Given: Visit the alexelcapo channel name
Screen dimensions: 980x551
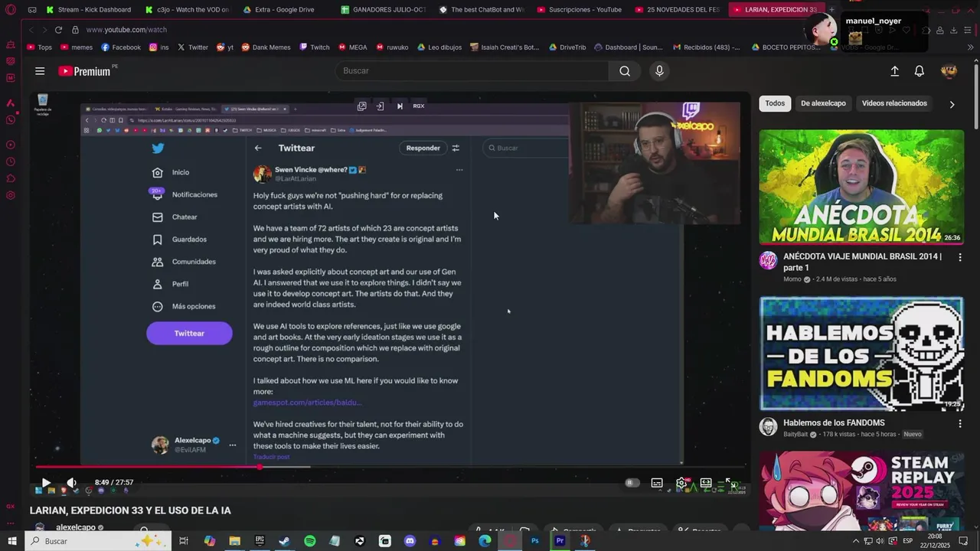Looking at the screenshot, I should tap(75, 527).
